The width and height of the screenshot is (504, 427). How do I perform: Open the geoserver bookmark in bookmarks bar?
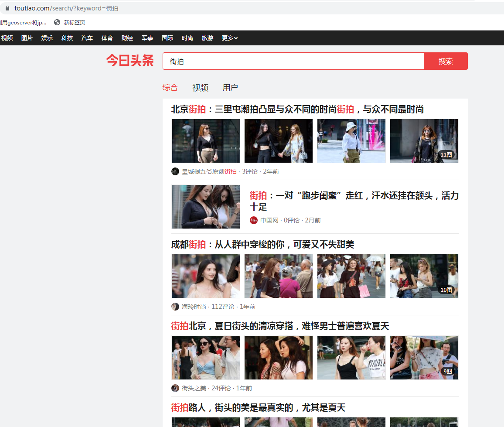[x=23, y=22]
